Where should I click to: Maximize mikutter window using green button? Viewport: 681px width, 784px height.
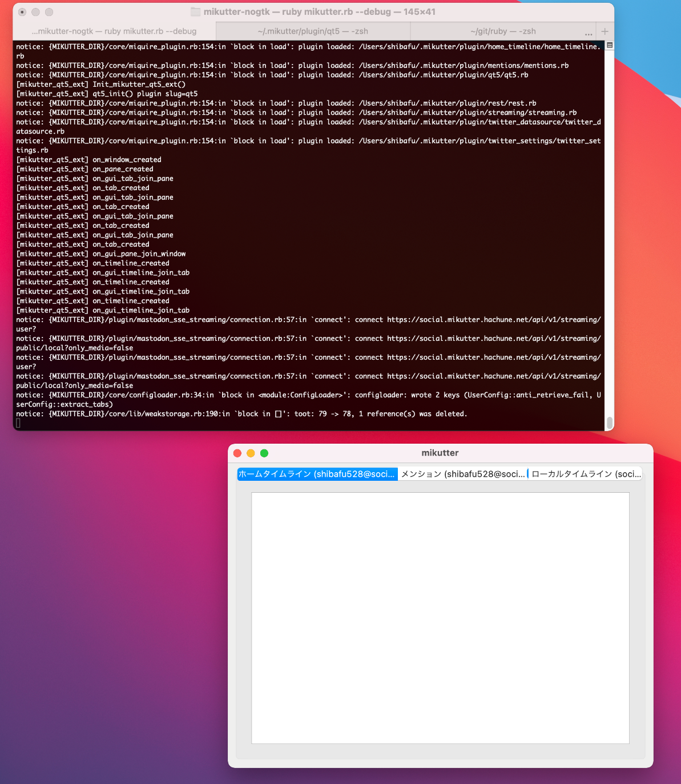[x=264, y=453]
